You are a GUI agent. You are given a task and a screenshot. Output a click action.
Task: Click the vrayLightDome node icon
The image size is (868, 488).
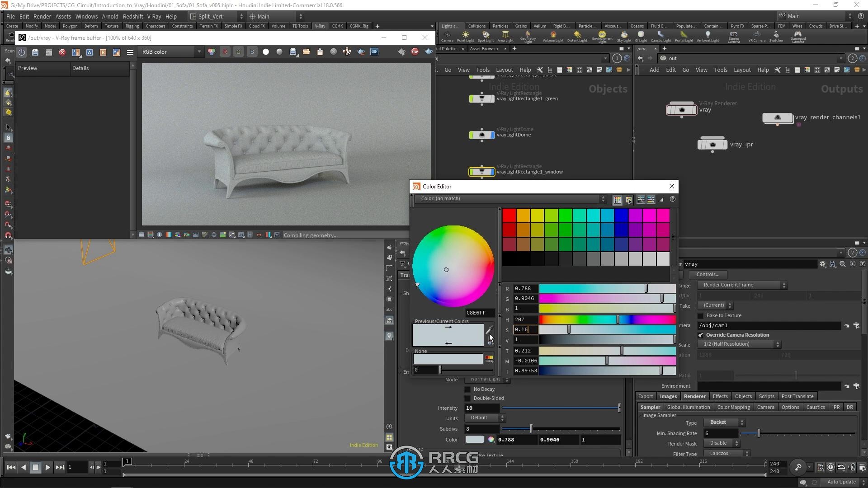[482, 135]
